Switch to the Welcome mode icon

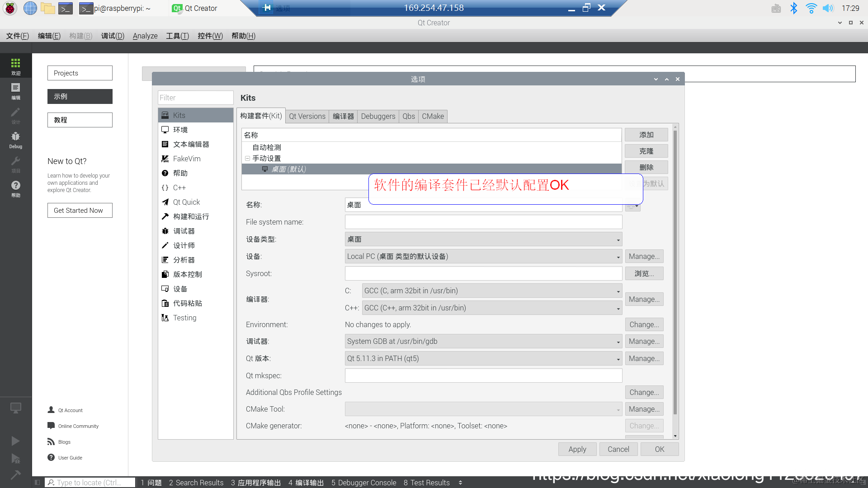tap(15, 66)
